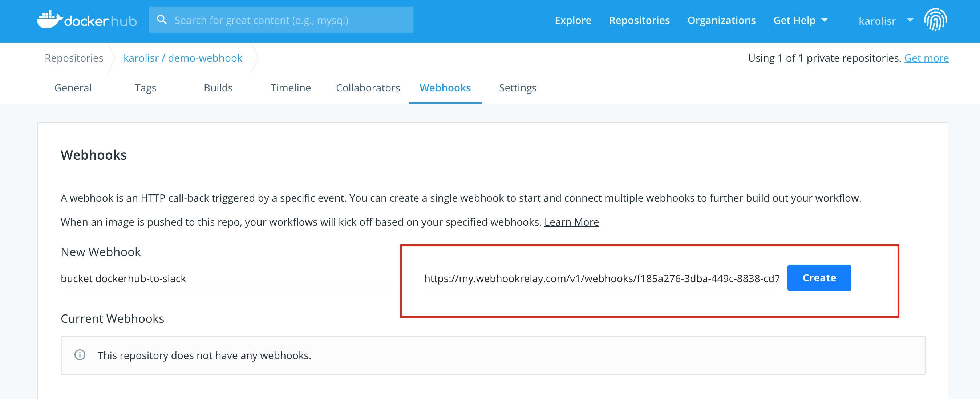Select the Collaborators tab

click(368, 88)
